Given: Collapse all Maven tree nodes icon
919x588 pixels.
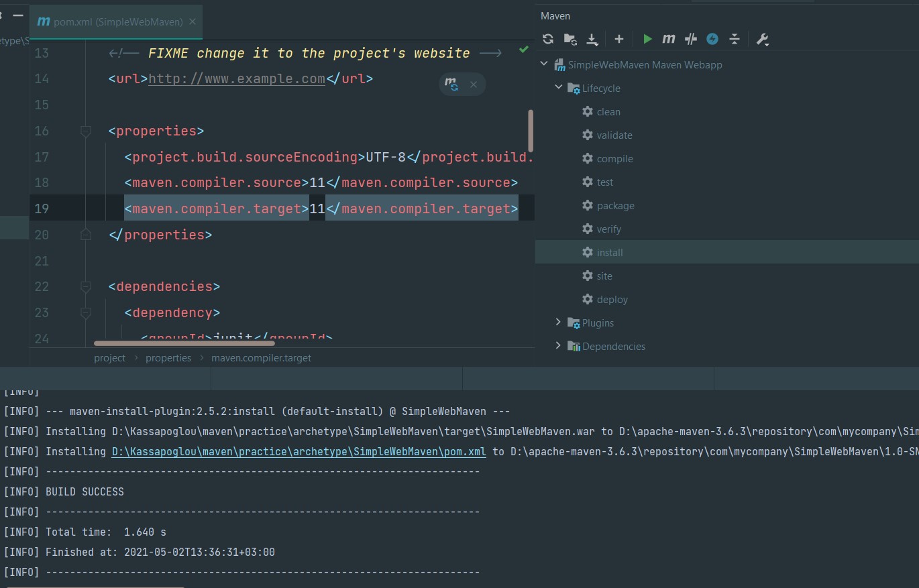Looking at the screenshot, I should [735, 39].
